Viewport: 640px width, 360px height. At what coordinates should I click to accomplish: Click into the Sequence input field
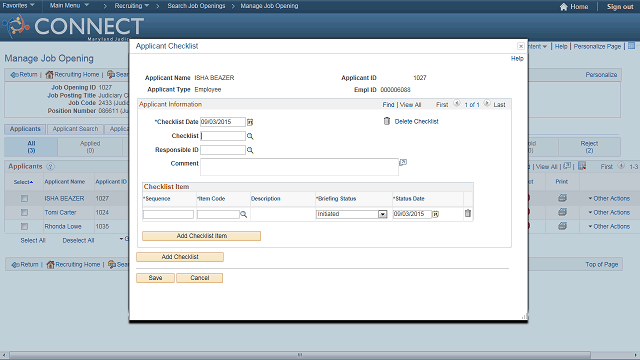pos(168,214)
